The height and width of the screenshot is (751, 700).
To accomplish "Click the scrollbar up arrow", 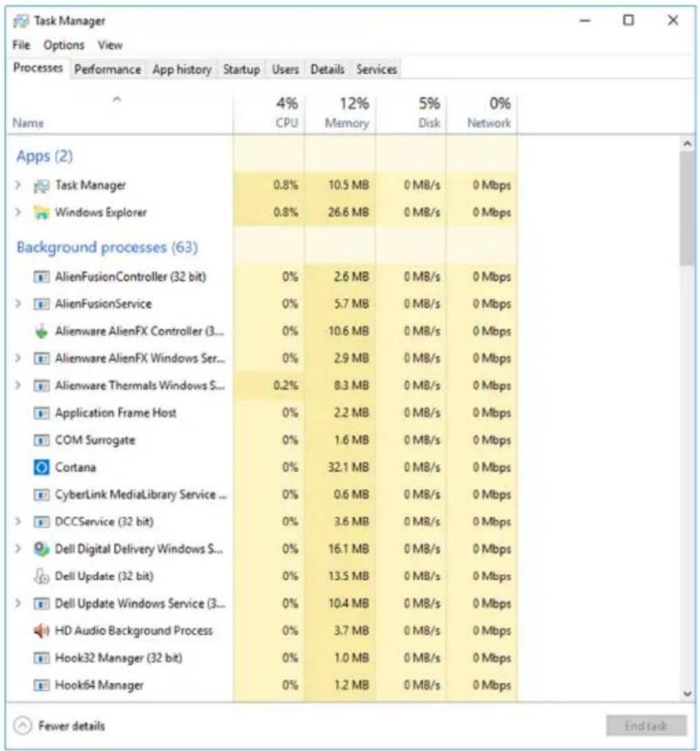I will tap(687, 144).
